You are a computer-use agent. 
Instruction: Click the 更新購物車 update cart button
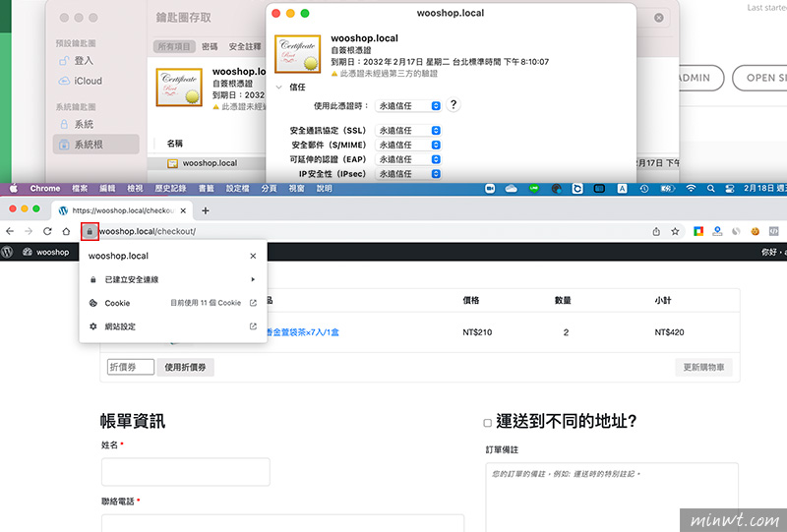(x=703, y=368)
